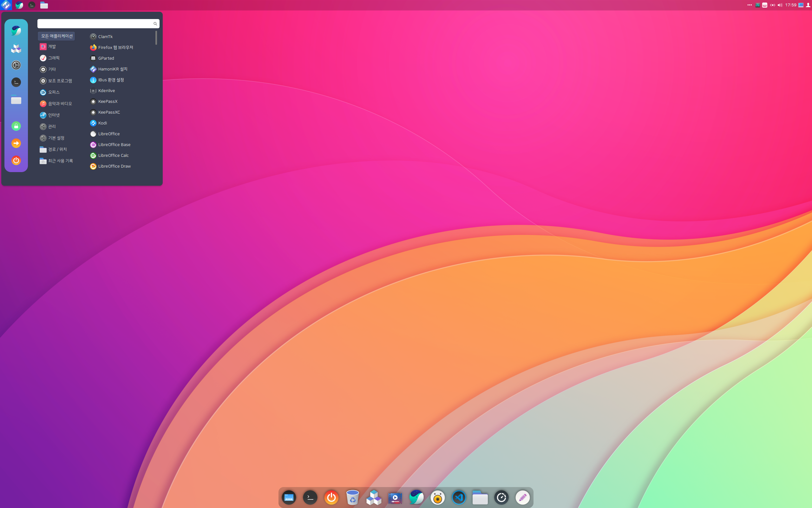Select the 음악과 비디오 category
Viewport: 812px width, 508px height.
[x=56, y=104]
